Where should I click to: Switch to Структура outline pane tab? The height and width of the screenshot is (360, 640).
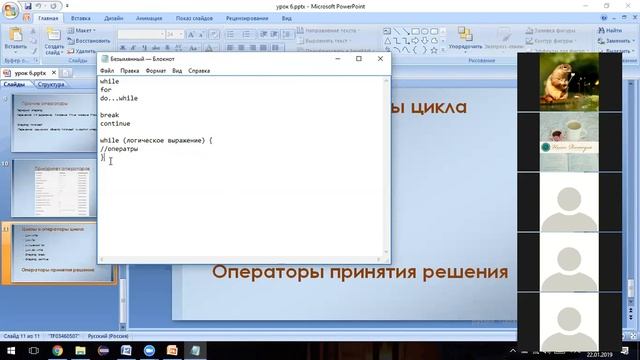(51, 84)
